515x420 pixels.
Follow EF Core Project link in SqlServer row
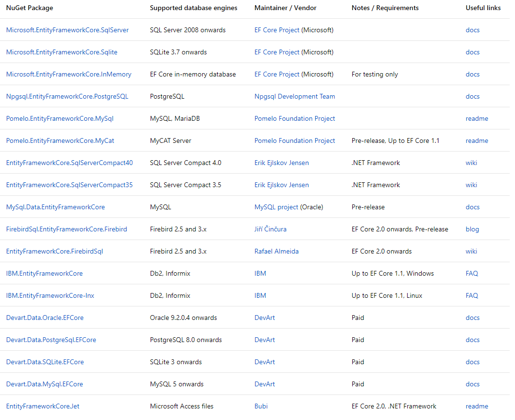(x=277, y=30)
